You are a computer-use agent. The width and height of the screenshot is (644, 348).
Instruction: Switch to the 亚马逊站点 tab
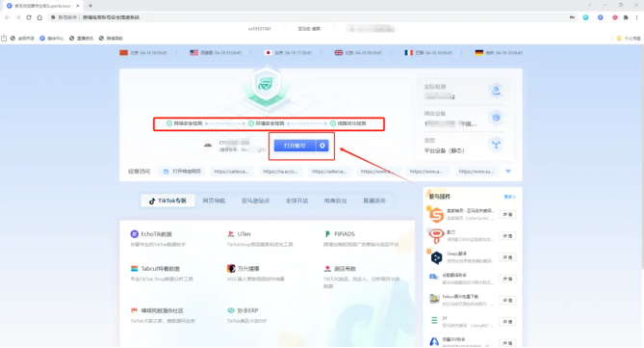point(255,201)
